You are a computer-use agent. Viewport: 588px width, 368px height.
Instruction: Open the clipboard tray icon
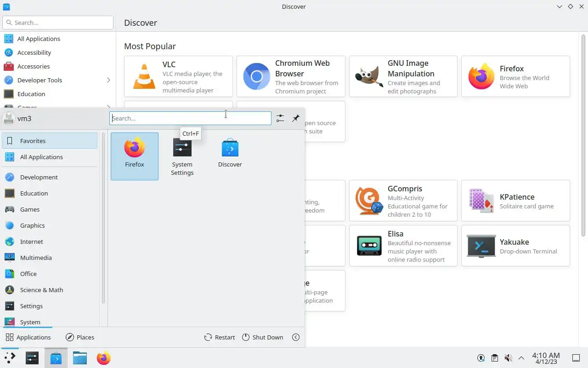click(494, 358)
